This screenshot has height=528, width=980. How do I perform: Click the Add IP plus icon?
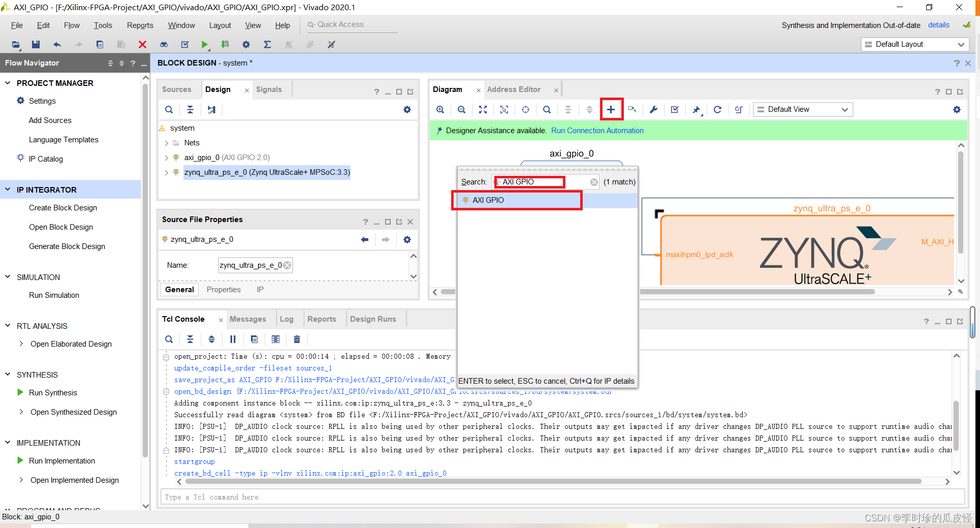tap(611, 109)
